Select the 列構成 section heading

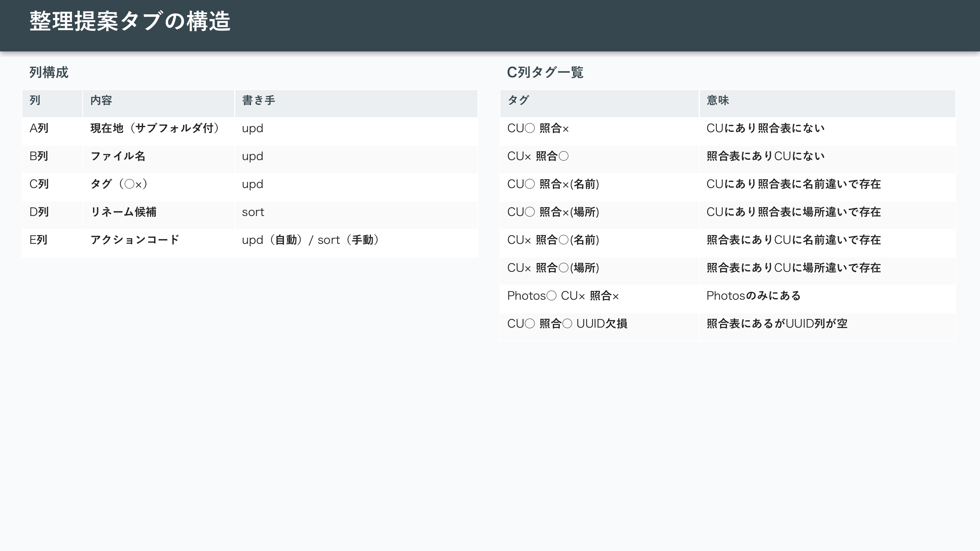[x=49, y=72]
